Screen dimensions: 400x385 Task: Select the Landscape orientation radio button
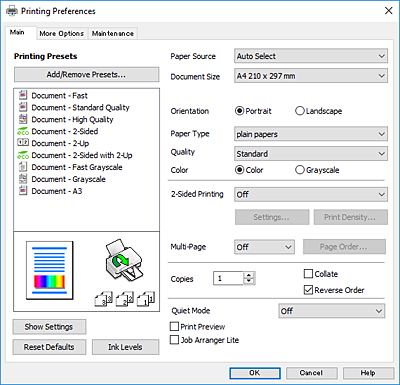300,111
